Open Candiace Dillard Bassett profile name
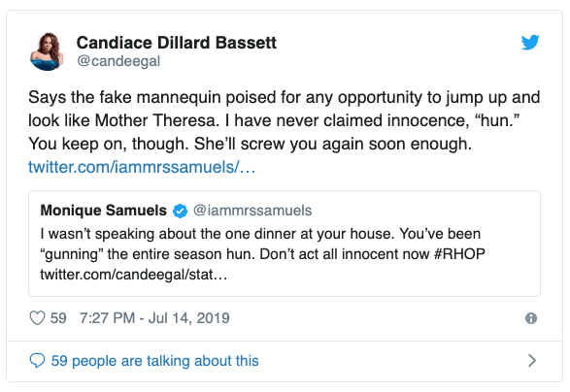This screenshot has height=392, width=570. [177, 43]
